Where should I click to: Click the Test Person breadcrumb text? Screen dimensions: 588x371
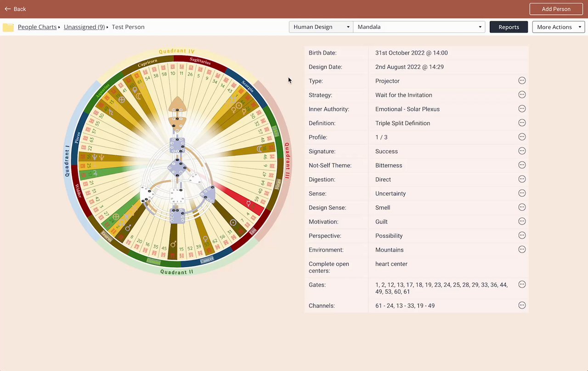tap(128, 27)
